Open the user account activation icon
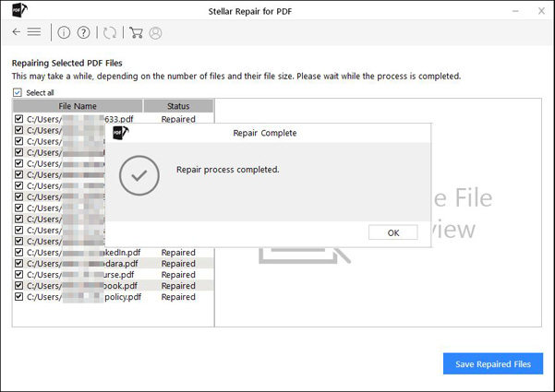Image resolution: width=555 pixels, height=392 pixels. (155, 33)
